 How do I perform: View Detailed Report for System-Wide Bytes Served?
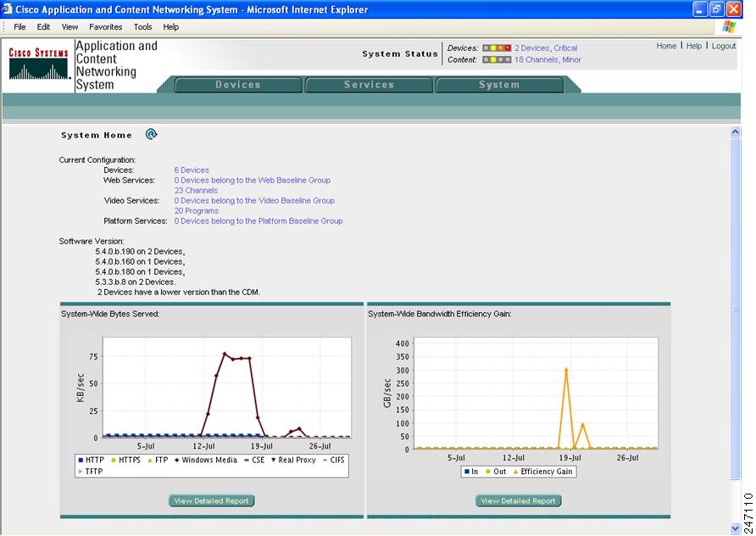tap(211, 500)
